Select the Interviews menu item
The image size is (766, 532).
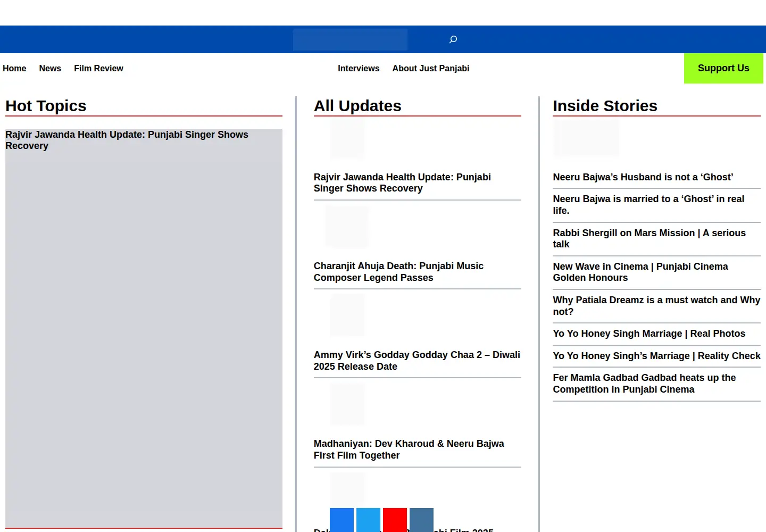point(359,68)
